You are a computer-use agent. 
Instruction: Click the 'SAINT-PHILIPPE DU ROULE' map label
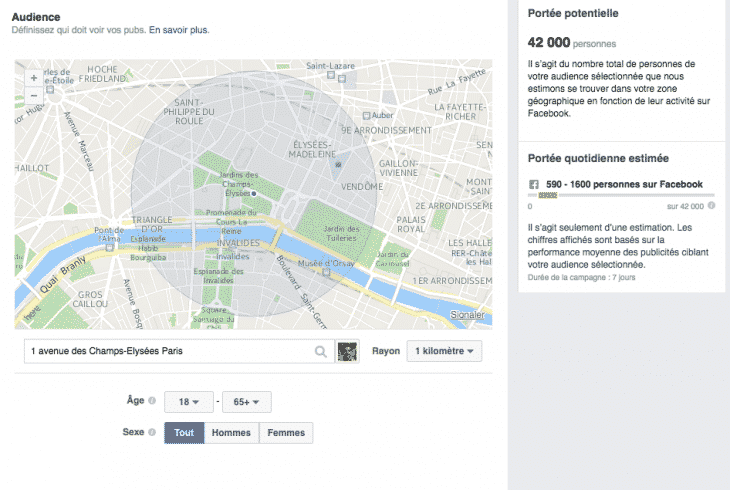click(189, 112)
